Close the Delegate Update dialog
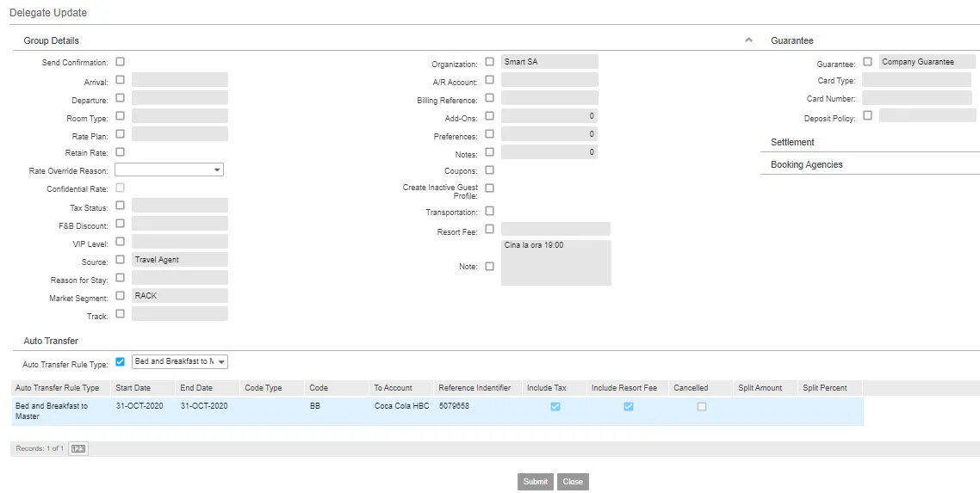The width and height of the screenshot is (980, 493). (573, 482)
